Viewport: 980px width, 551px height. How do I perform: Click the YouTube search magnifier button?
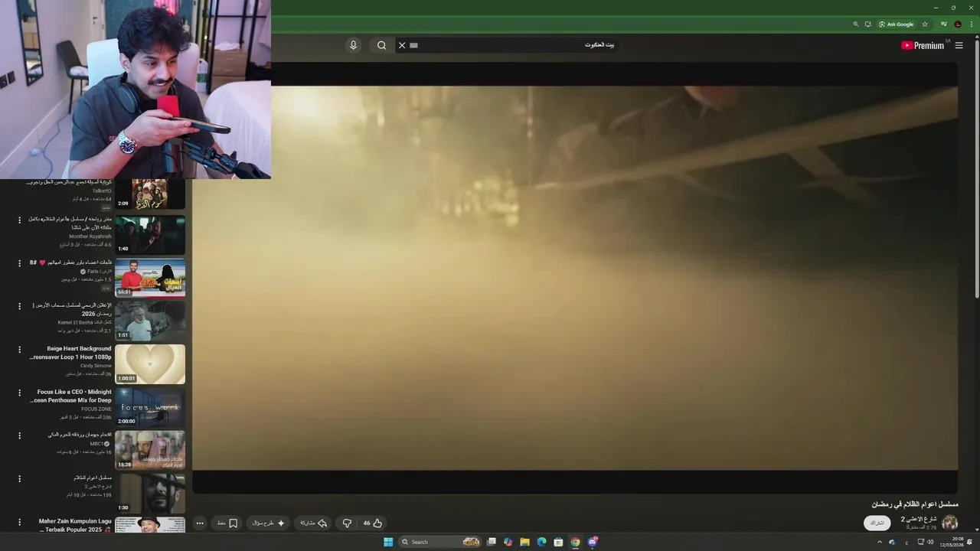pyautogui.click(x=381, y=45)
